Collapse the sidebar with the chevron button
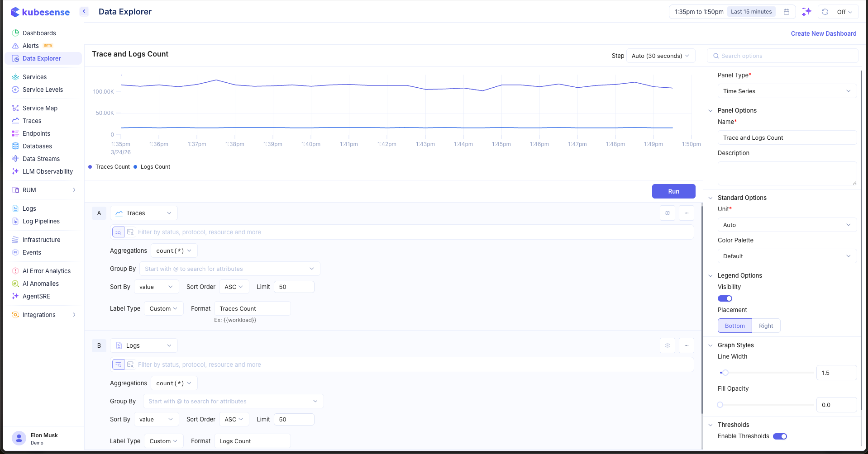The height and width of the screenshot is (454, 868). pyautogui.click(x=84, y=11)
